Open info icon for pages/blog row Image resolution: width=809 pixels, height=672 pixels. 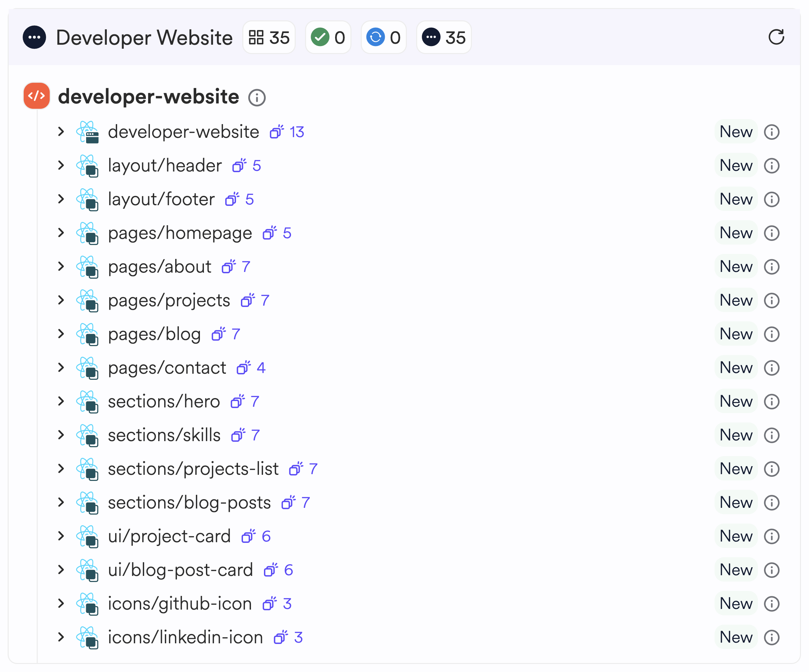point(772,334)
